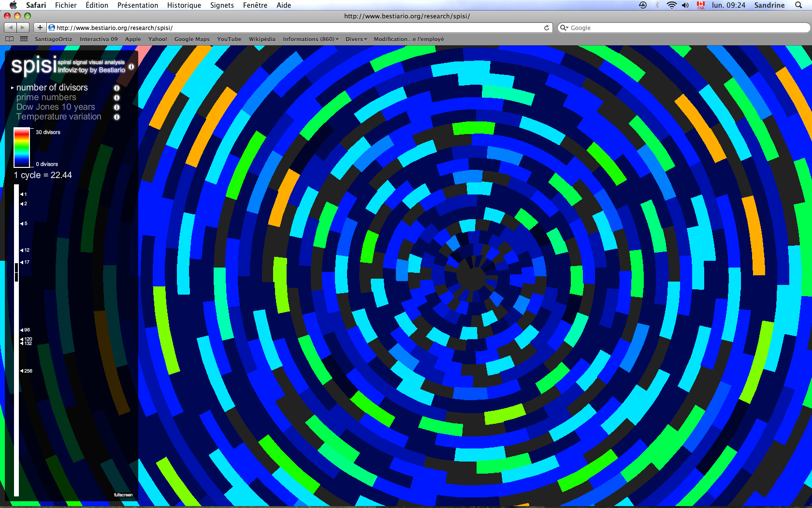
Task: Jump to cycle marker 96
Action: point(25,330)
